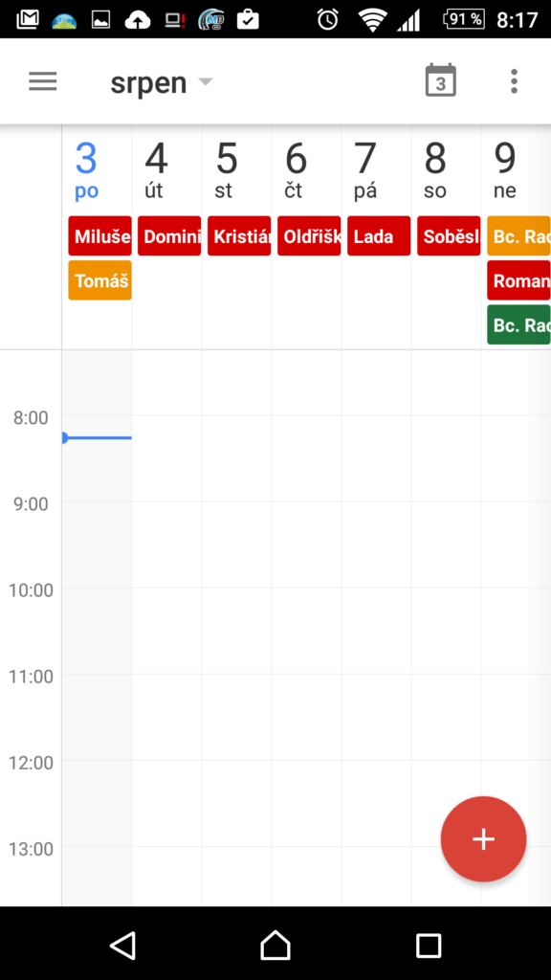Image resolution: width=551 pixels, height=980 pixels.
Task: Click dropdown arrow next to srpen
Action: (206, 82)
